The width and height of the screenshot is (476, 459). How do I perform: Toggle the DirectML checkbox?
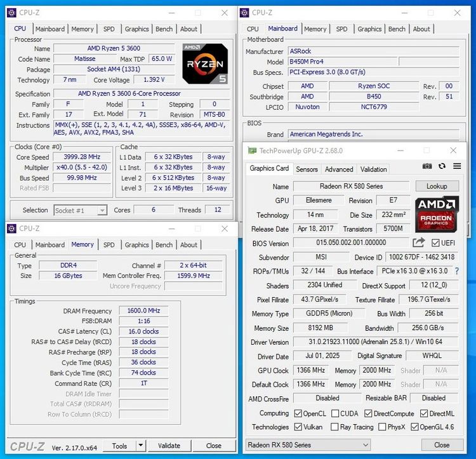click(x=424, y=413)
